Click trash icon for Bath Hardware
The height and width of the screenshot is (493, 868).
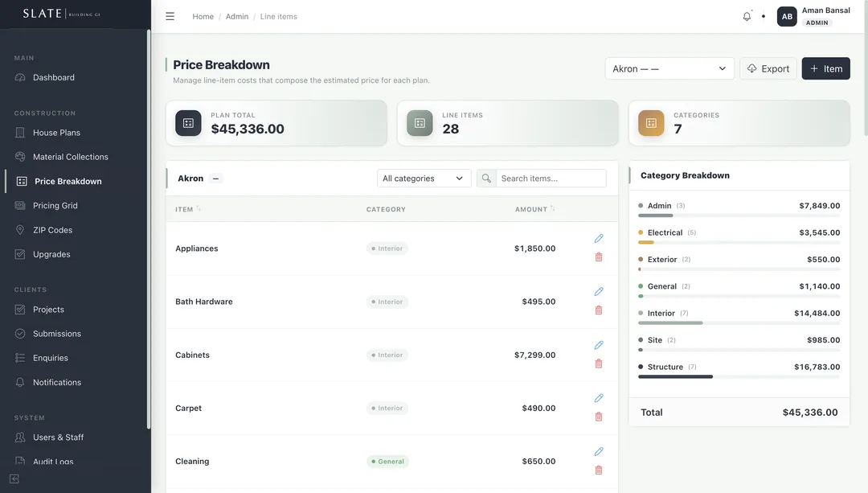pos(599,310)
